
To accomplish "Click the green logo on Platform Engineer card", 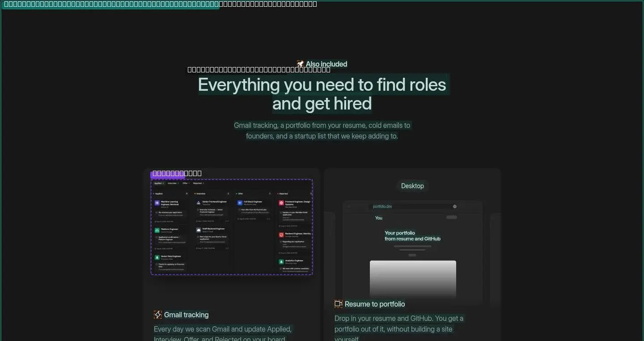I will pyautogui.click(x=157, y=230).
